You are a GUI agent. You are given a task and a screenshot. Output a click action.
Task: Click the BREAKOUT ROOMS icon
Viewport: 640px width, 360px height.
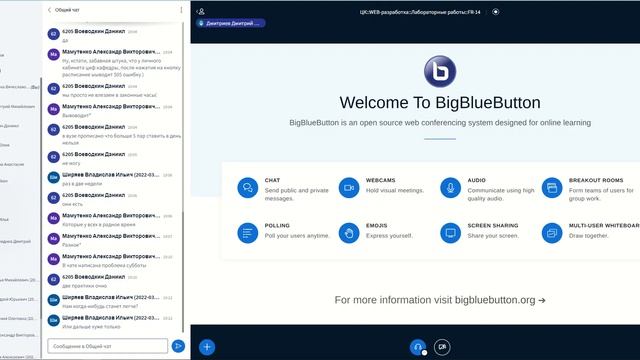552,188
